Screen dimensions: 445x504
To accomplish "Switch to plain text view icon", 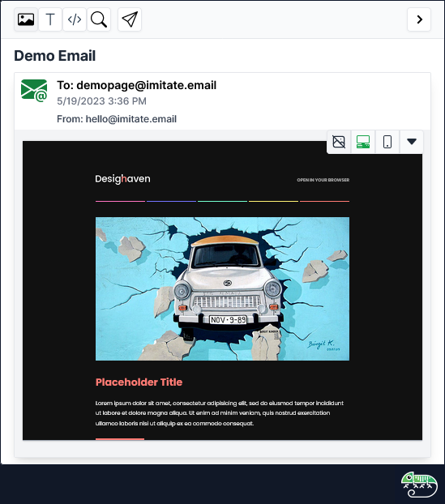I will click(x=50, y=19).
